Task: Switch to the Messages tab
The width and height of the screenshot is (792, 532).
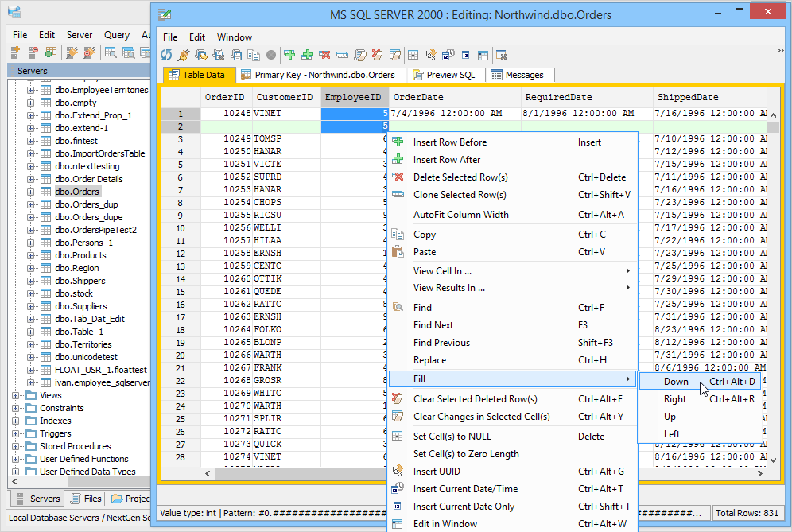Action: [x=518, y=75]
